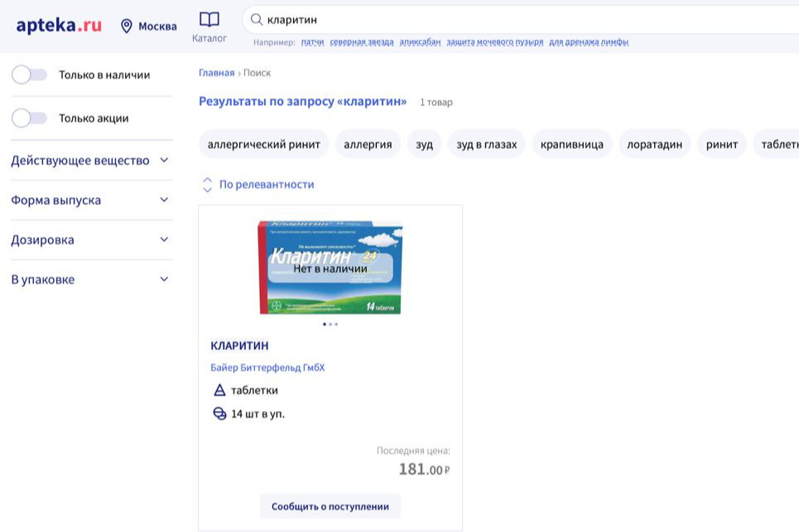Select the аллергия tag
799x532 pixels.
pos(368,145)
